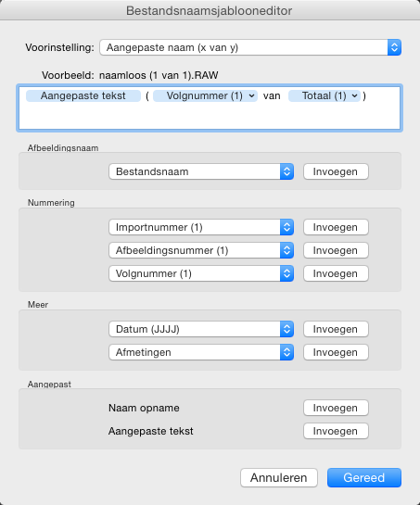Insert the Importnummer token
420x505 pixels.
pyautogui.click(x=336, y=227)
